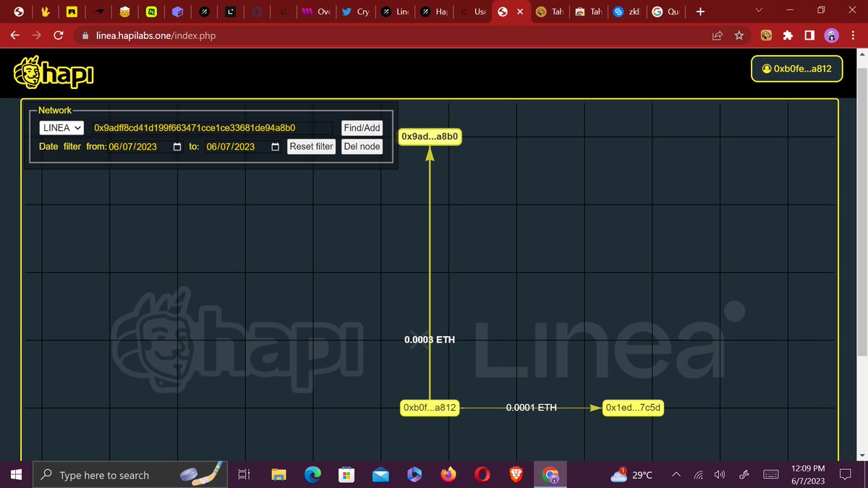Toggle the browser side panel icon

tap(810, 35)
